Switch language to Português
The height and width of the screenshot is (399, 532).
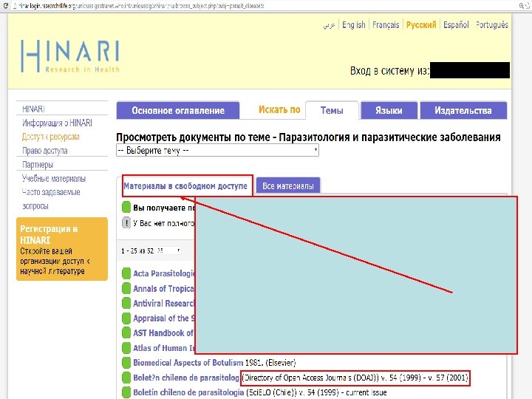tap(491, 25)
